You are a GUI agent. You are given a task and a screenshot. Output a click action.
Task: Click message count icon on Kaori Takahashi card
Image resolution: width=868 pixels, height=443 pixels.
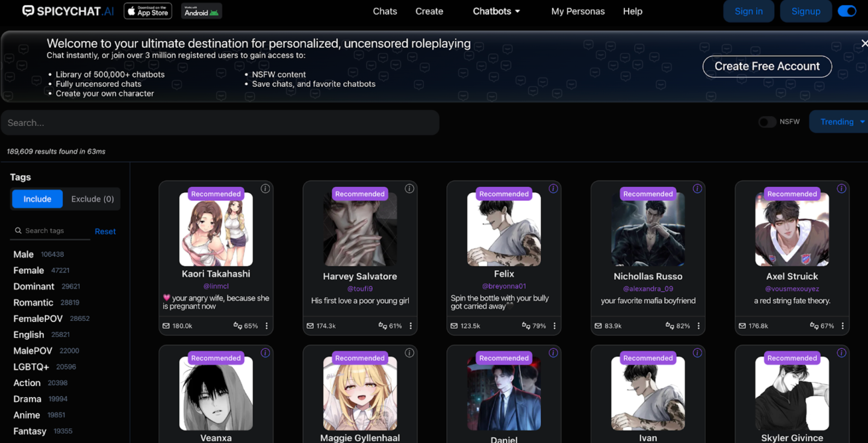click(x=166, y=326)
